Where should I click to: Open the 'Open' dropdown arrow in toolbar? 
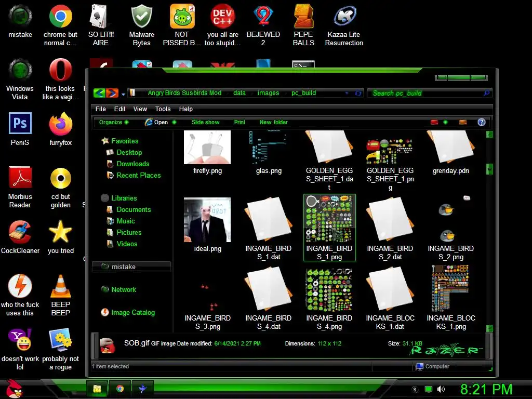coord(174,122)
